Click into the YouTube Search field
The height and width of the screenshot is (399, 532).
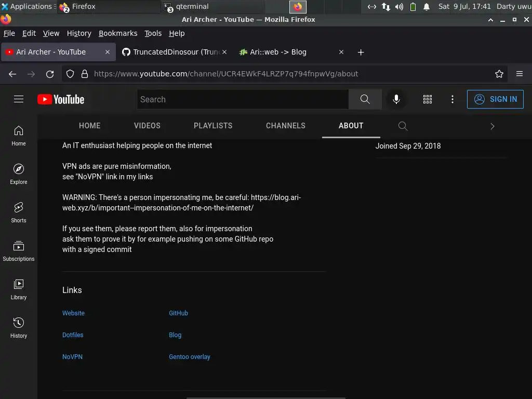click(x=243, y=99)
